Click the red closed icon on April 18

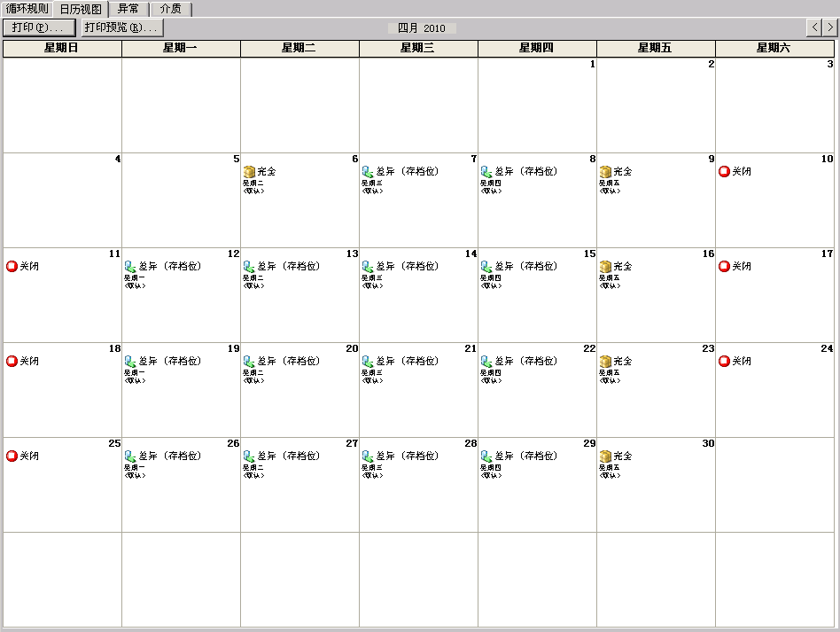pos(12,362)
